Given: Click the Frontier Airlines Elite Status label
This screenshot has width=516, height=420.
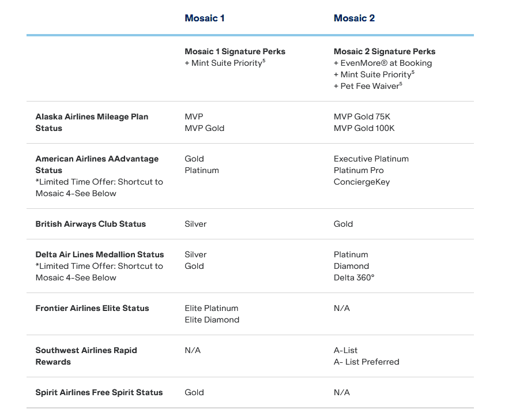Looking at the screenshot, I should [x=92, y=308].
